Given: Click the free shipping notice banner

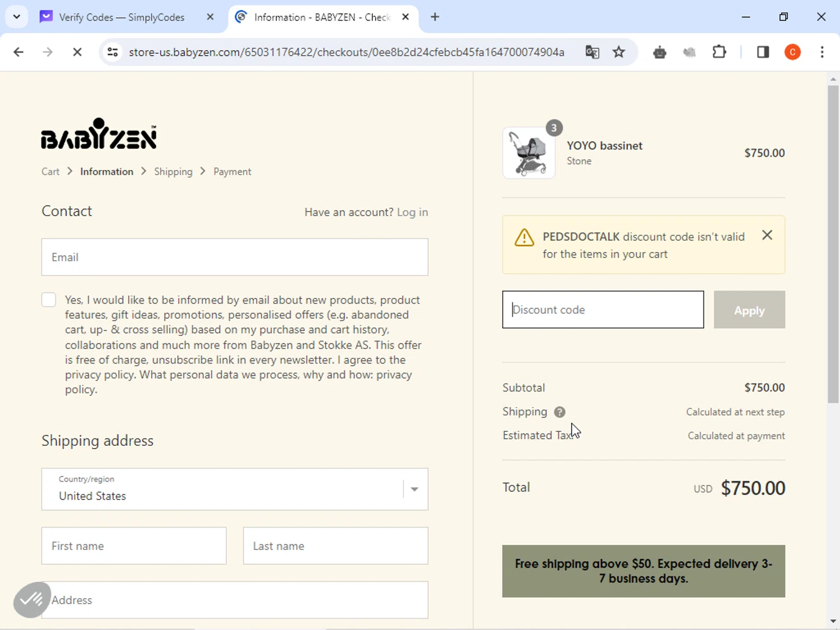Looking at the screenshot, I should click(x=643, y=571).
